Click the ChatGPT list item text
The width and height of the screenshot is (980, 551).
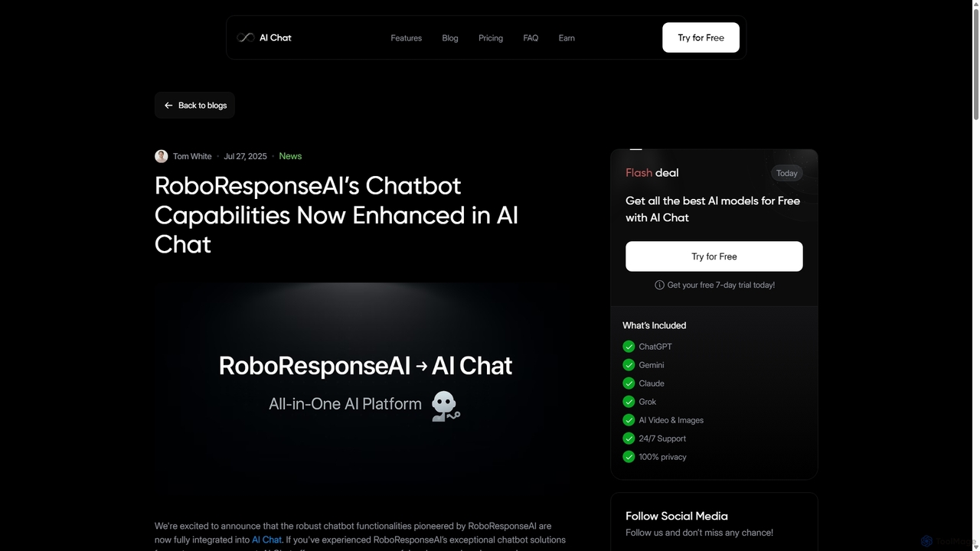tap(655, 347)
